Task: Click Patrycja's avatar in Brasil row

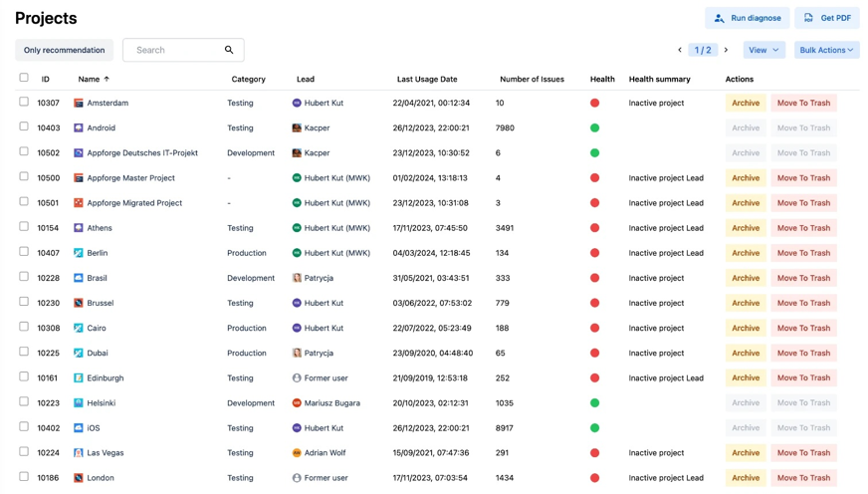Action: coord(297,278)
